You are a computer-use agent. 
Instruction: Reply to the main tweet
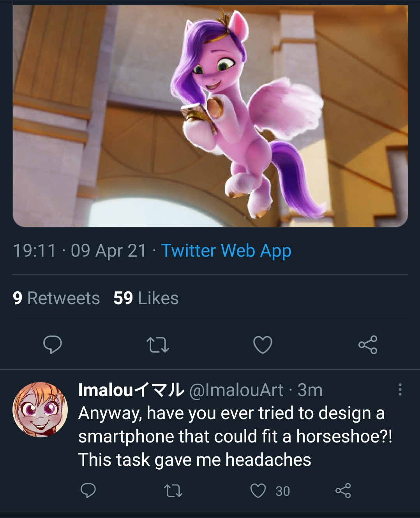pyautogui.click(x=52, y=345)
